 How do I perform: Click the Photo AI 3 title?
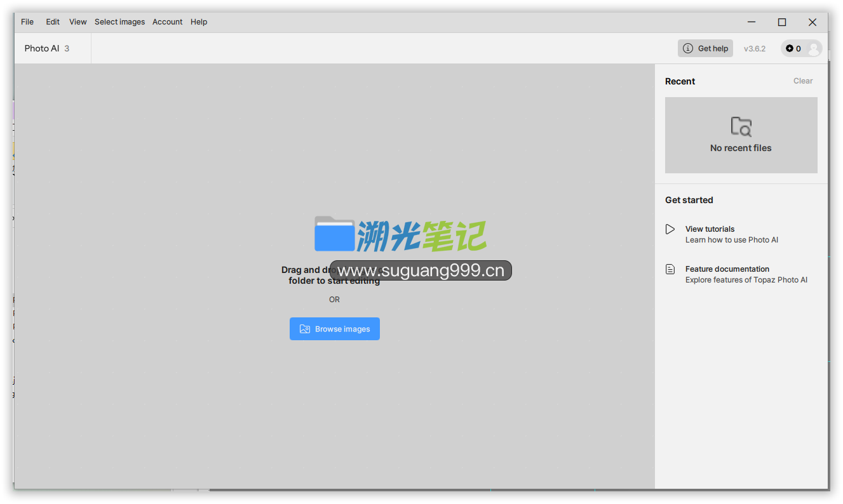47,48
